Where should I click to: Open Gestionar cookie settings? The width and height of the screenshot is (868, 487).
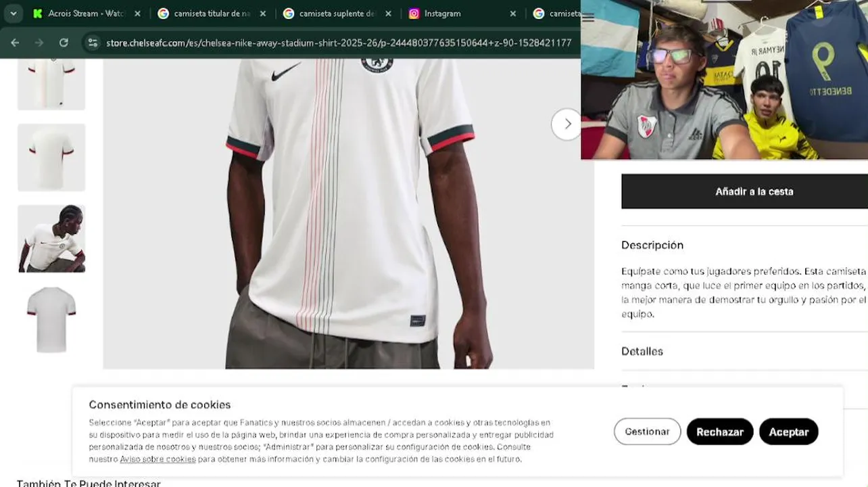647,432
